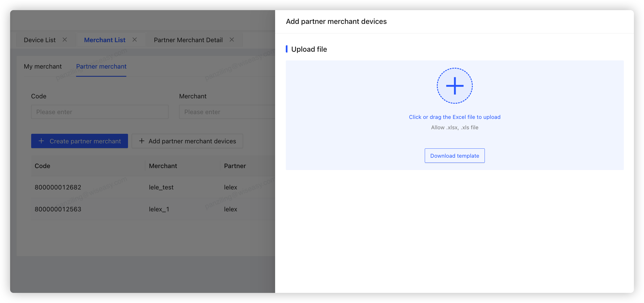
Task: Select merchant code 800000012682 row
Action: click(58, 187)
